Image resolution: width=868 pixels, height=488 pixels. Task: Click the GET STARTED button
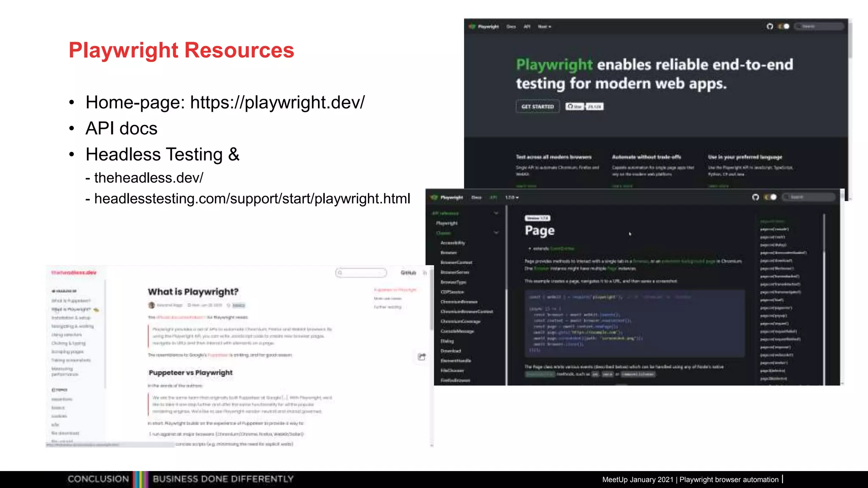(537, 106)
